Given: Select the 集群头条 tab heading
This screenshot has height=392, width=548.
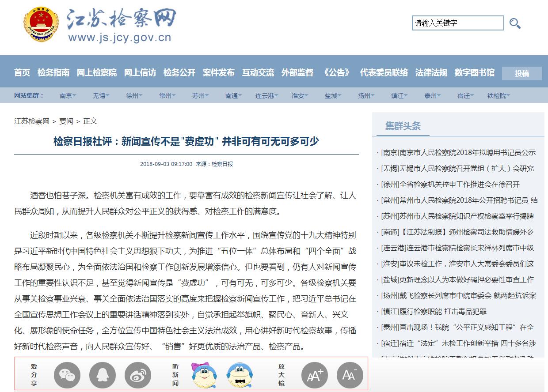Looking at the screenshot, I should click(x=403, y=126).
